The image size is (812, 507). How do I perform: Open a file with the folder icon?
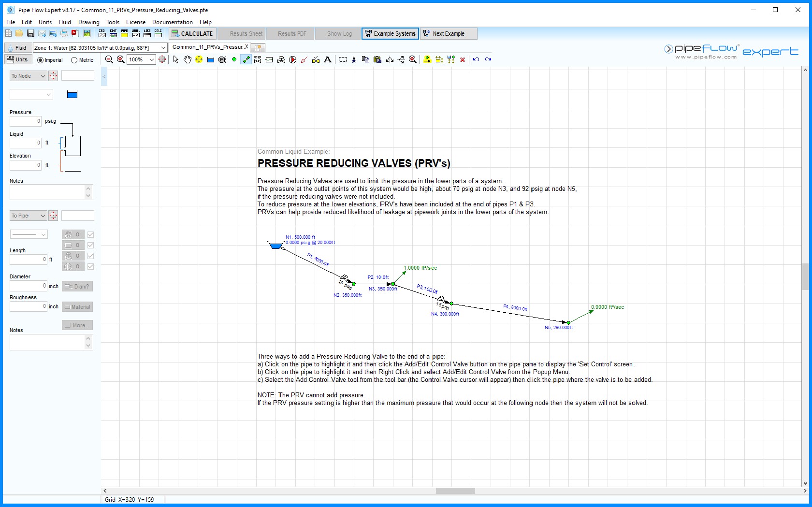19,33
